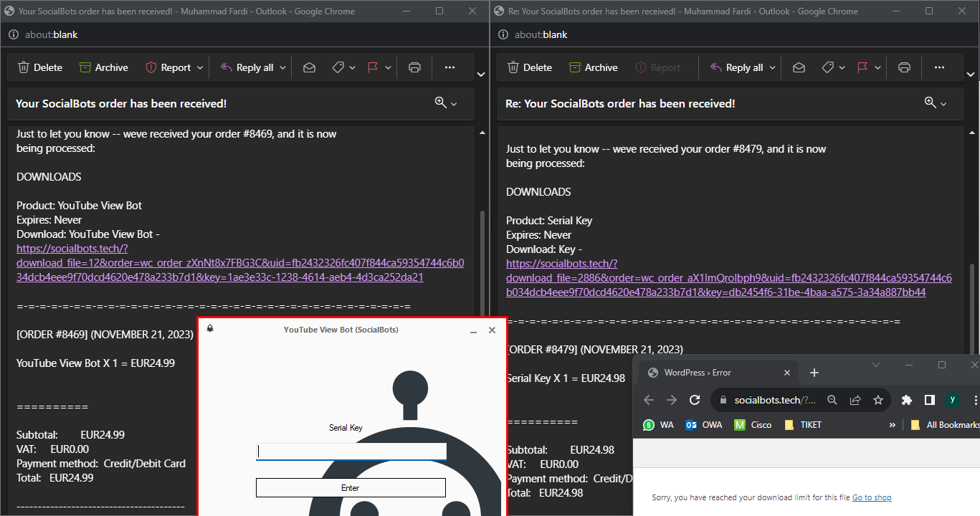
Task: Open the Cisco bookmark
Action: (753, 425)
